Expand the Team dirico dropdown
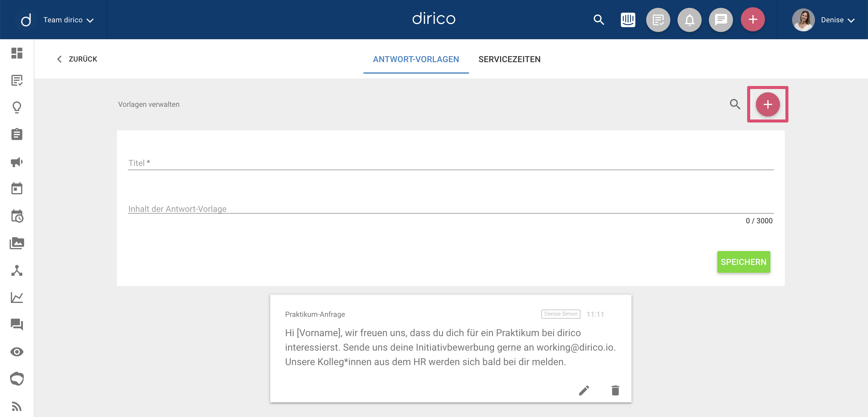 pyautogui.click(x=68, y=20)
